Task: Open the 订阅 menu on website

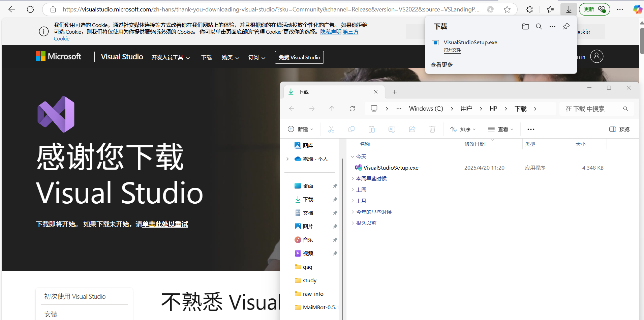Action: click(256, 57)
